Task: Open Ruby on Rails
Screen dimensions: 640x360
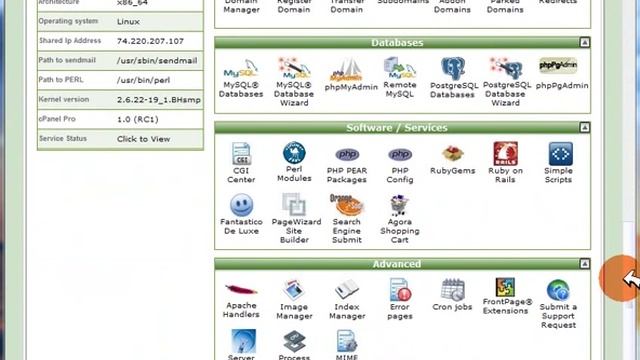Action: pyautogui.click(x=505, y=163)
